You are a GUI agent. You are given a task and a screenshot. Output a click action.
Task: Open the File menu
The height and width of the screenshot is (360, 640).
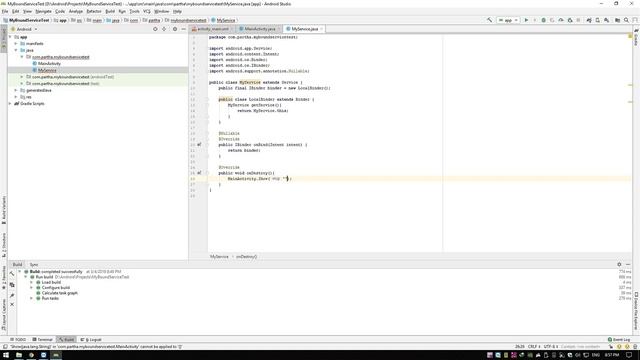[x=5, y=11]
